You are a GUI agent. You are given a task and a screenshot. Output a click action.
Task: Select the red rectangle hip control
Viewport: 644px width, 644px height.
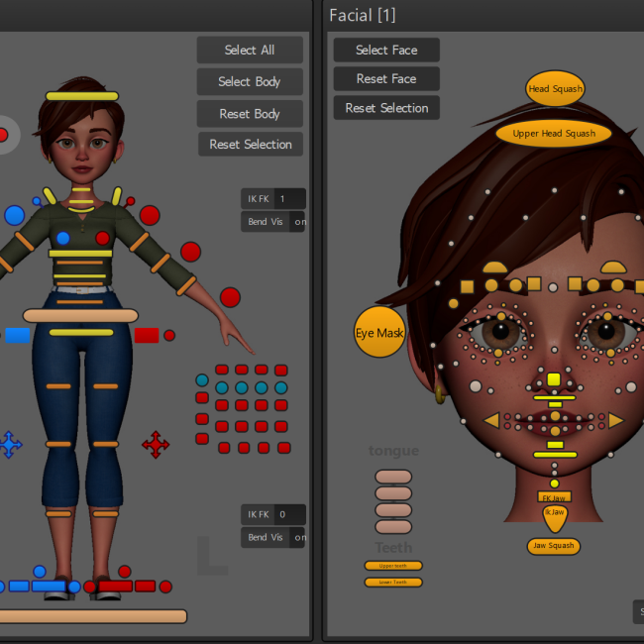point(147,335)
